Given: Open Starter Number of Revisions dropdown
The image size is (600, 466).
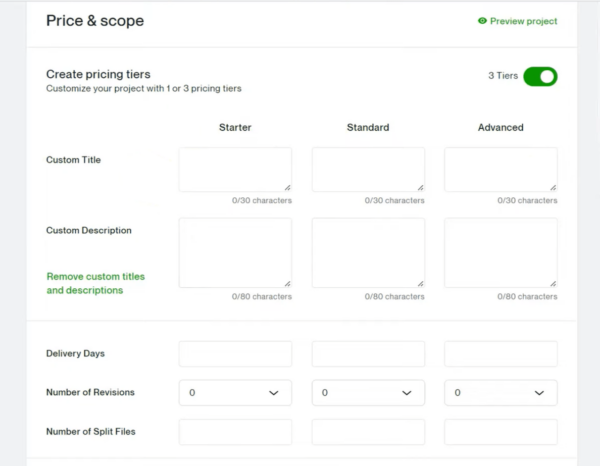Looking at the screenshot, I should (x=235, y=393).
